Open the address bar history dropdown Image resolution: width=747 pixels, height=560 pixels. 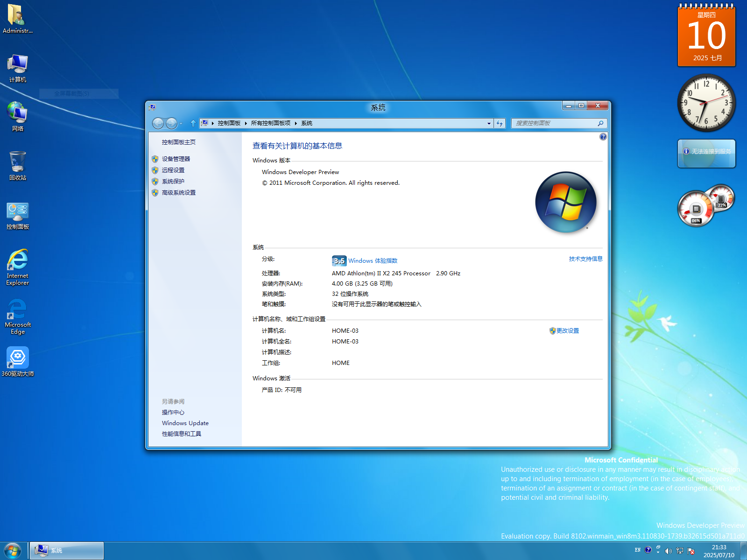pyautogui.click(x=489, y=124)
